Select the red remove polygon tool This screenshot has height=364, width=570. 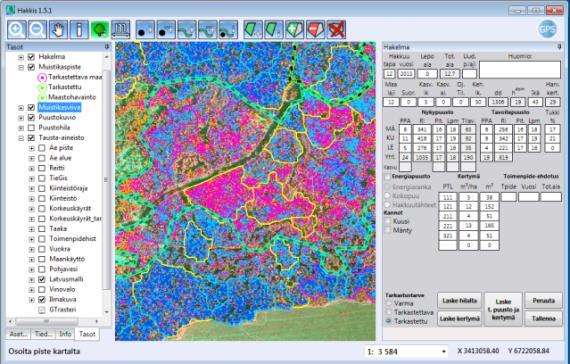pyautogui.click(x=315, y=29)
